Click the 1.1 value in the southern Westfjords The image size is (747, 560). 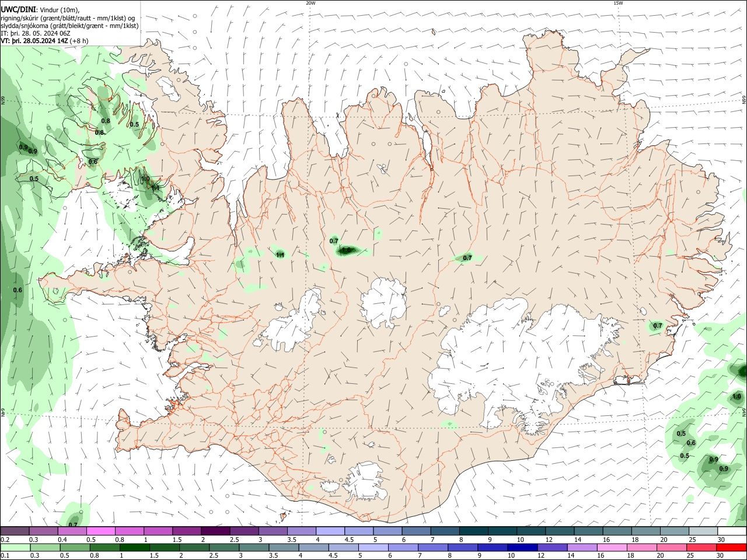(155, 188)
